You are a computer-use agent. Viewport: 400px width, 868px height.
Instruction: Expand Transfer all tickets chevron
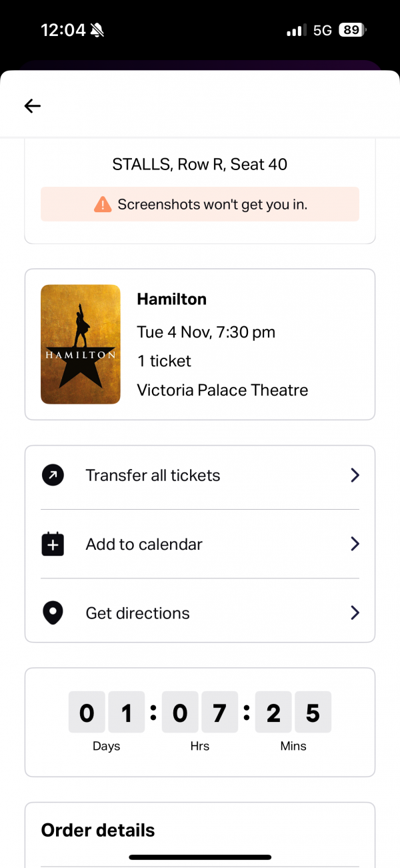(355, 476)
